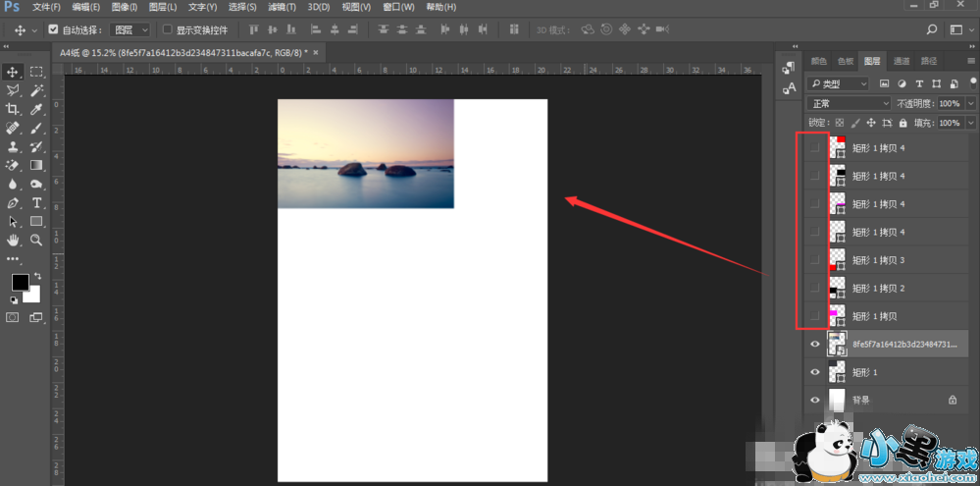Switch to the 通道 panel tab
Screen dimensions: 980x486
902,61
